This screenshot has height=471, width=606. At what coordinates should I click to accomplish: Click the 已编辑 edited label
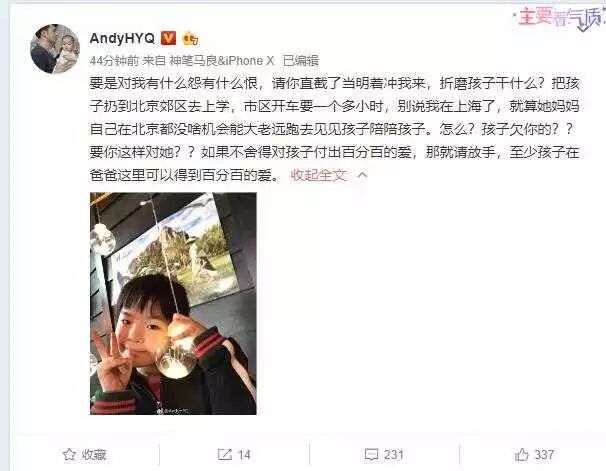[301, 61]
